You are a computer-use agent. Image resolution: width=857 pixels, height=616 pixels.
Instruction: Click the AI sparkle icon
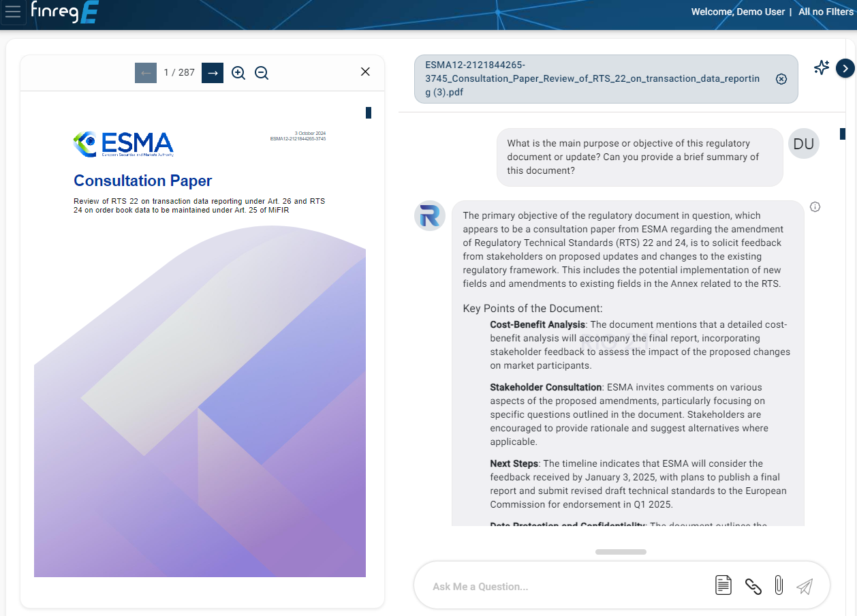[822, 67]
